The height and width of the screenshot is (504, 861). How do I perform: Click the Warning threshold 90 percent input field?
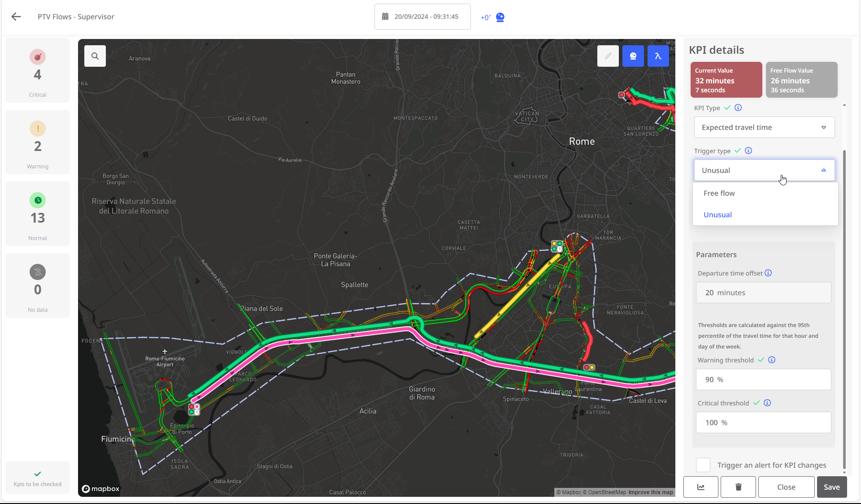(763, 379)
